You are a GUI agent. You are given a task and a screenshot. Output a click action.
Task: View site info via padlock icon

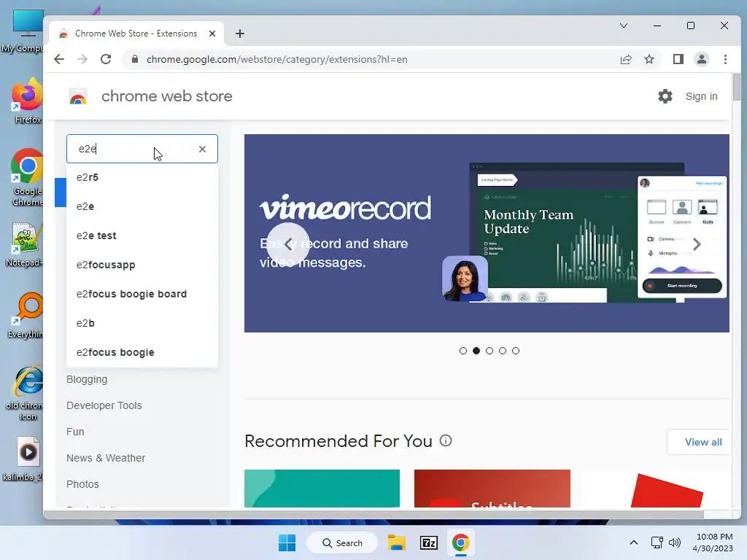(x=135, y=59)
